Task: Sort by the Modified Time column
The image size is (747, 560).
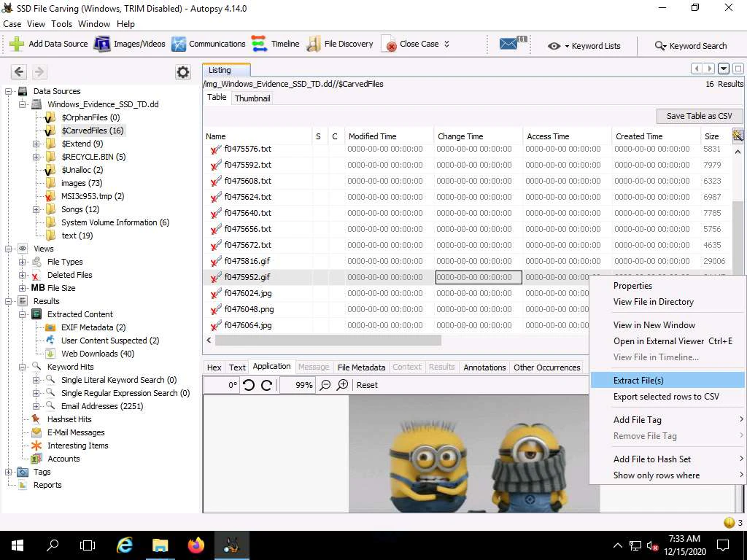Action: [390, 136]
